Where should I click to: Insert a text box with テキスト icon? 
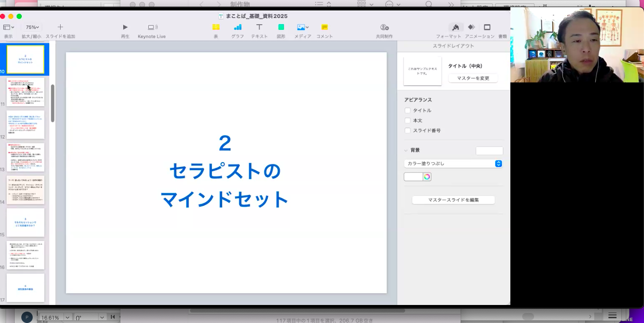coord(259,28)
